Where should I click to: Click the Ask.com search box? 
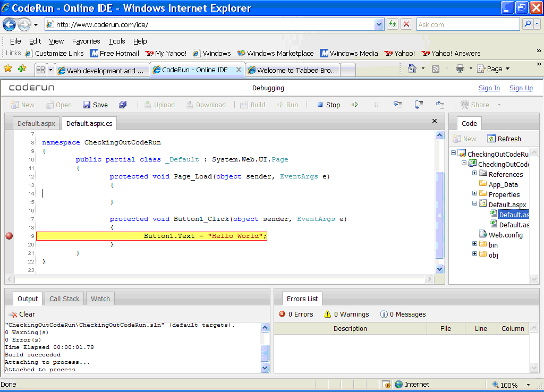(x=468, y=24)
